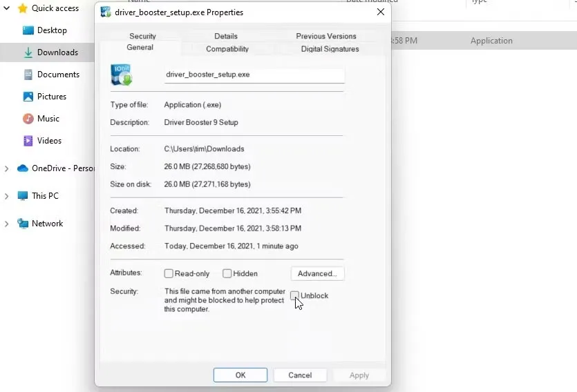Viewport: 577px width, 392px height.
Task: Expand the This PC tree node
Action: (7, 196)
